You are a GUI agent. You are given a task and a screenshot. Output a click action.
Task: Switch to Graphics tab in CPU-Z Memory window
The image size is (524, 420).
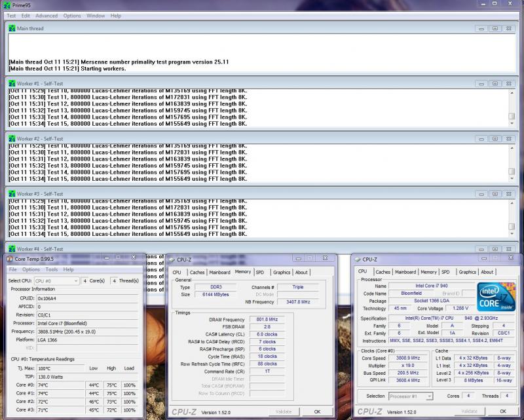coord(282,273)
